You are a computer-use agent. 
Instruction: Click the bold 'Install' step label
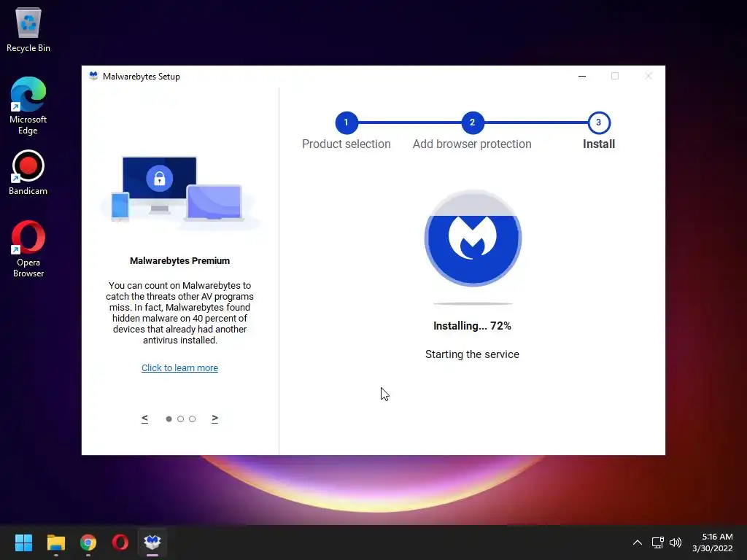pyautogui.click(x=599, y=144)
